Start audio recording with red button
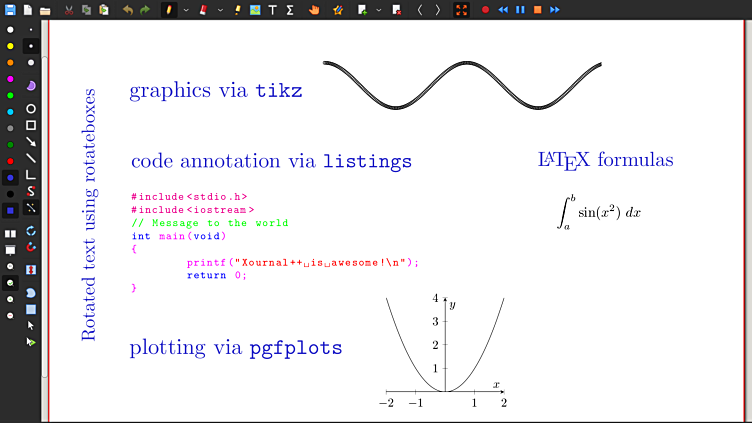The height and width of the screenshot is (423, 752). [x=486, y=10]
